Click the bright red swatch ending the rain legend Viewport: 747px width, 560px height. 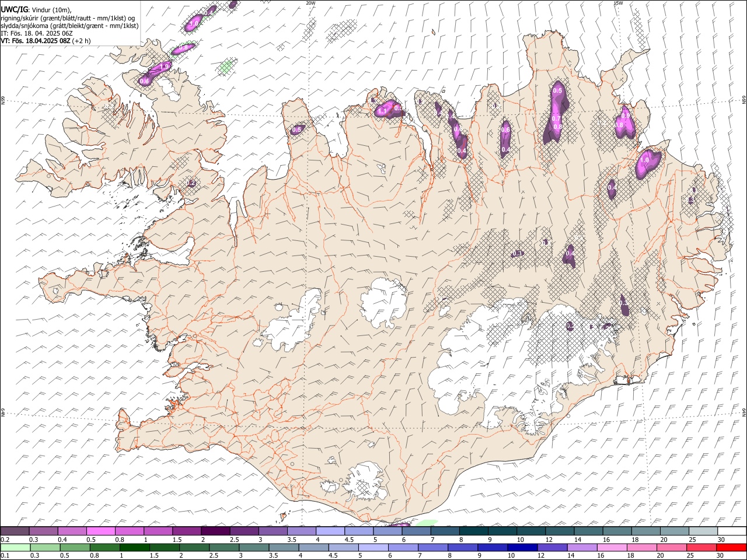click(731, 547)
